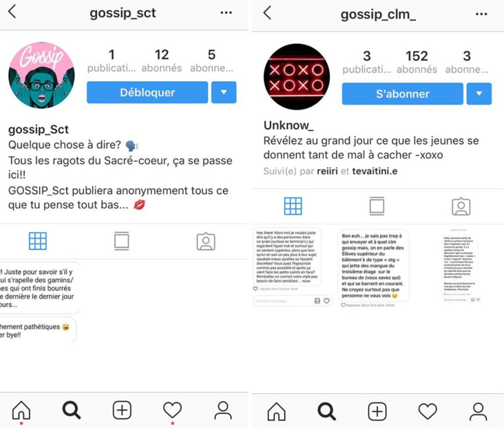Open more options on gossip_clm_ profile
Viewport: 504px width, 429px height.
[481, 14]
